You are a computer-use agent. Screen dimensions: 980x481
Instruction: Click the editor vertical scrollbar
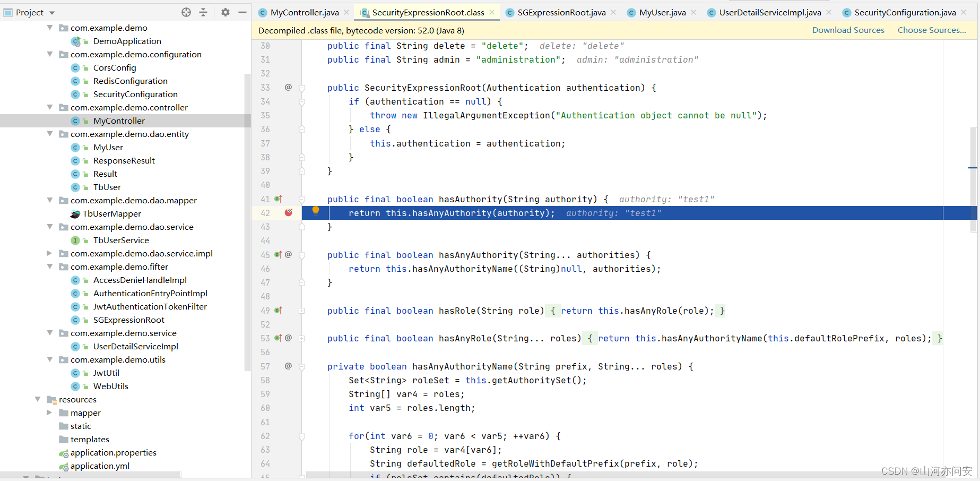[x=973, y=179]
